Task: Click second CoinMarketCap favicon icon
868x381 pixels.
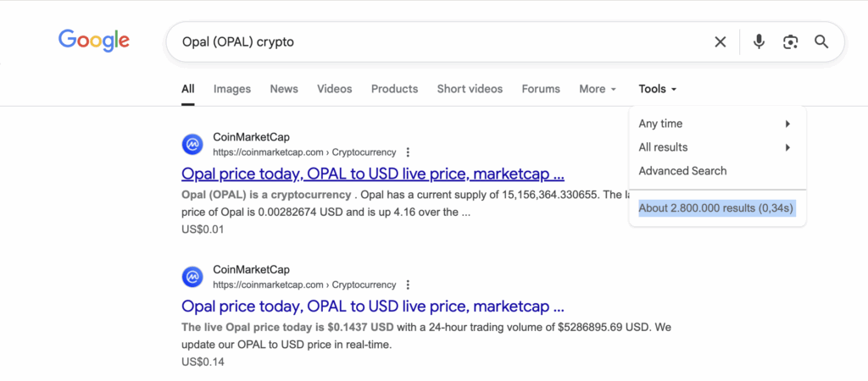Action: [x=192, y=277]
